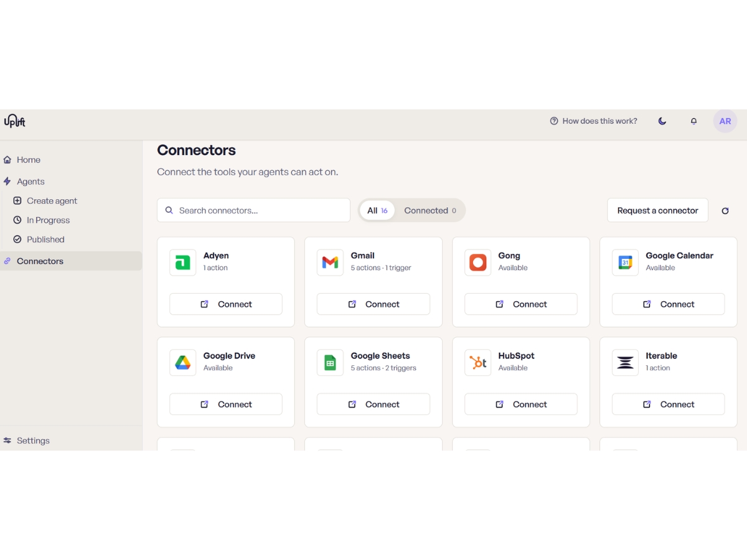Click the Google Drive connector icon
The image size is (747, 560).
click(182, 363)
